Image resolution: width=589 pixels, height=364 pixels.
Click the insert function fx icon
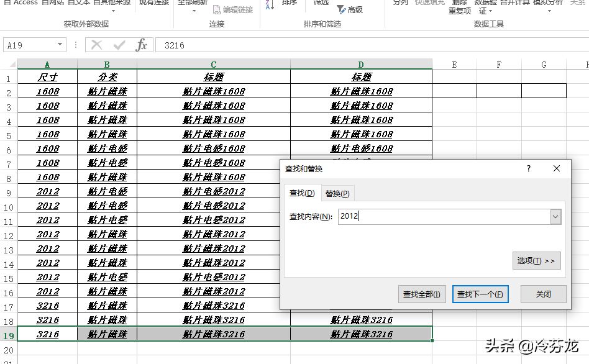tap(141, 45)
